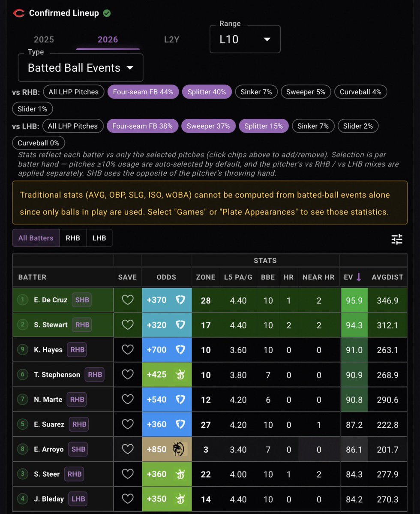
Task: Click the J. Bleday batter name
Action: click(x=49, y=499)
